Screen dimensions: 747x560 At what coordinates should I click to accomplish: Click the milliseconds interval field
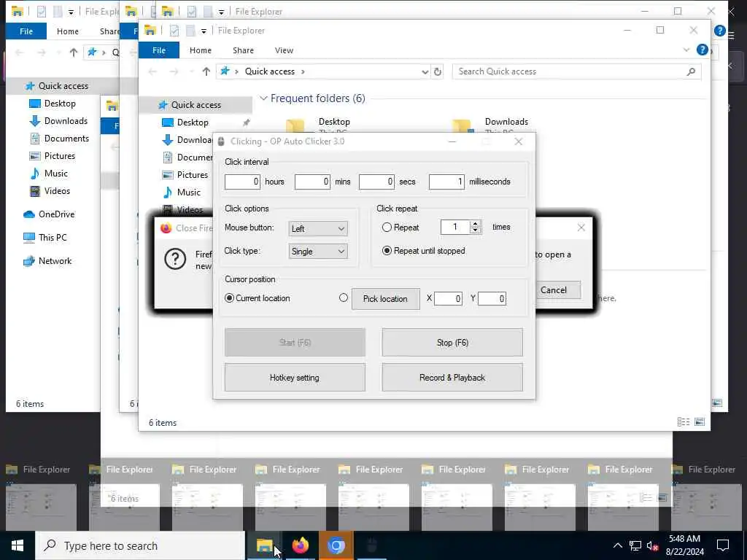pos(446,182)
